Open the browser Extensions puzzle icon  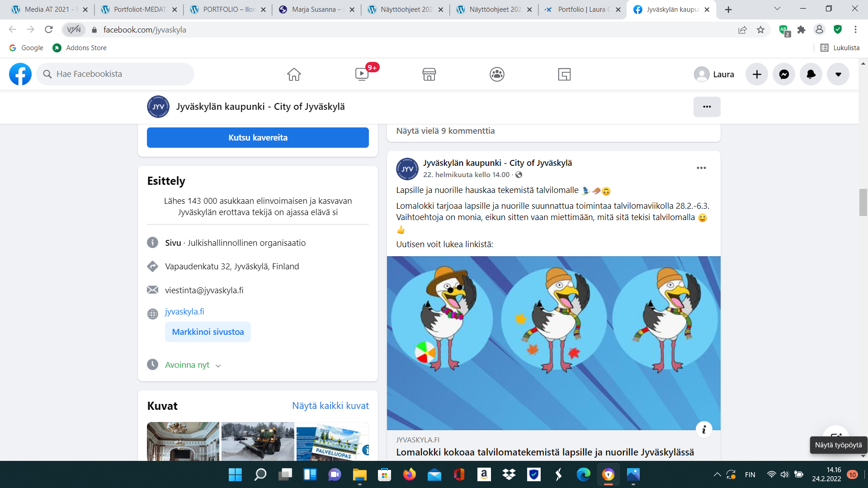click(802, 30)
